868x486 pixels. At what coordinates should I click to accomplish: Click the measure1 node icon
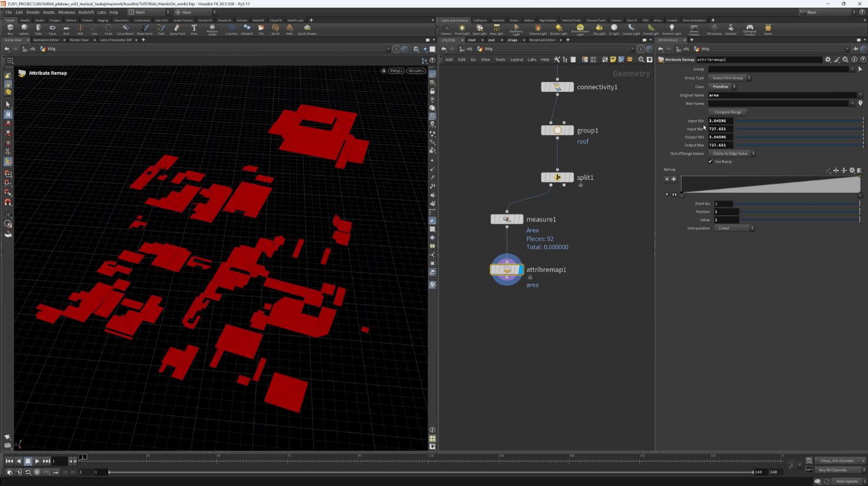tap(507, 219)
